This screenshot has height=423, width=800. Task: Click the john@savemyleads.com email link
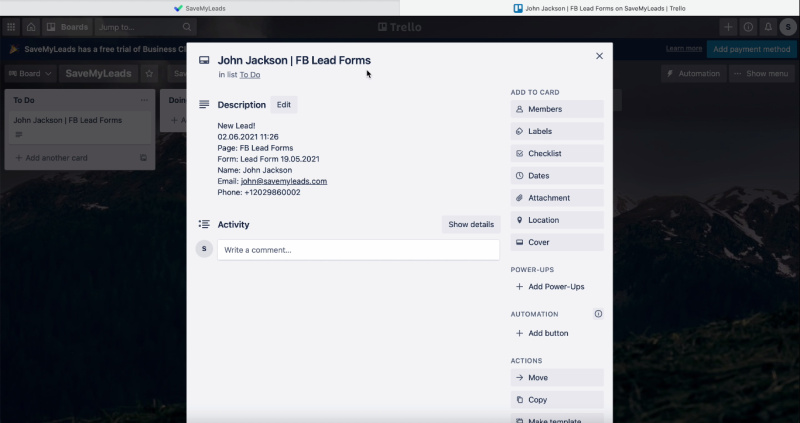[284, 181]
